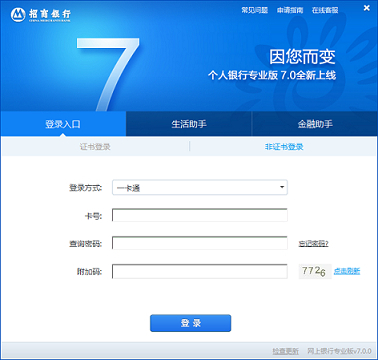Open the 一卡通 login method combo box
This screenshot has height=360, width=378.
[200, 187]
